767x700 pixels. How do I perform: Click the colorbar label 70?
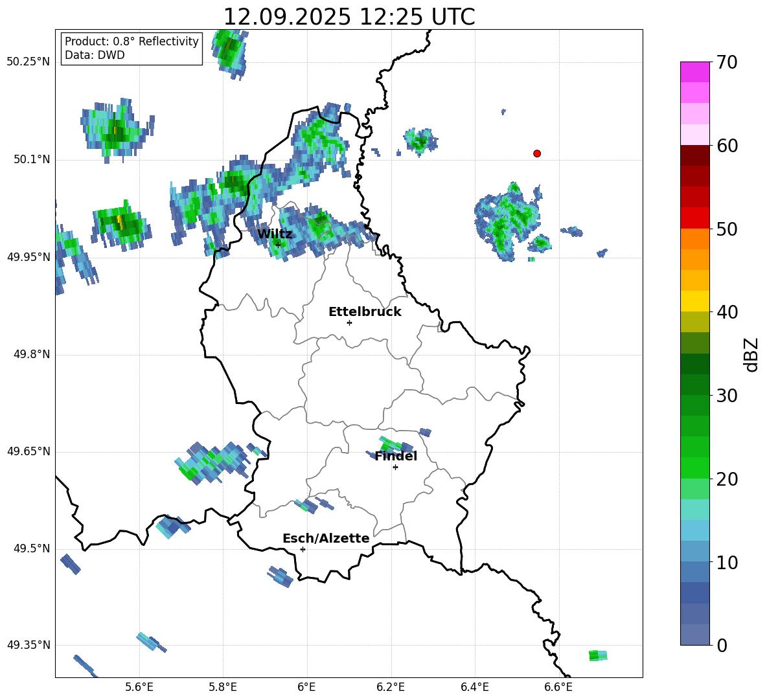click(x=727, y=63)
